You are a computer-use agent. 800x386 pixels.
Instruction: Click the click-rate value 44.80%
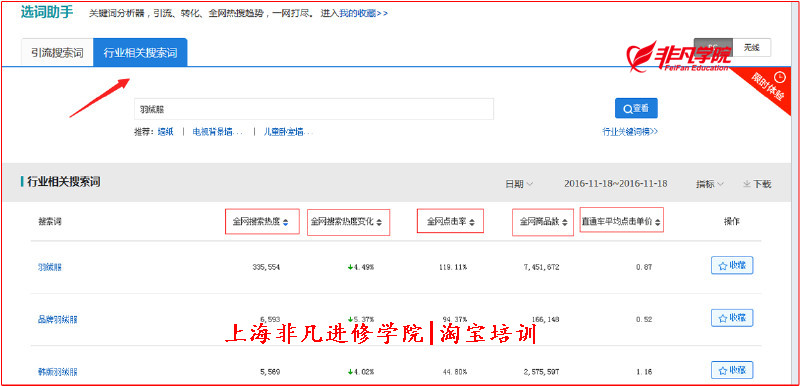click(455, 372)
